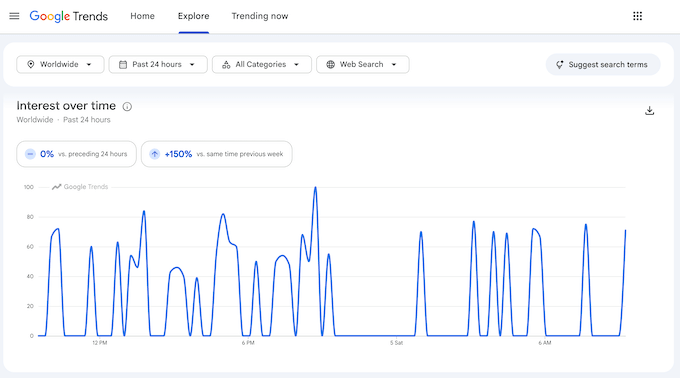Click the categories shapes icon
This screenshot has width=680, height=378.
[226, 65]
